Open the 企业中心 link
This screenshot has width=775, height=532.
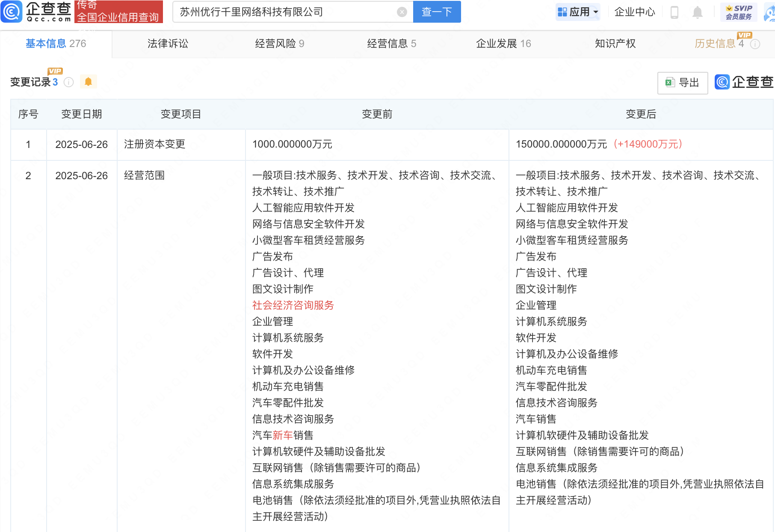[635, 12]
